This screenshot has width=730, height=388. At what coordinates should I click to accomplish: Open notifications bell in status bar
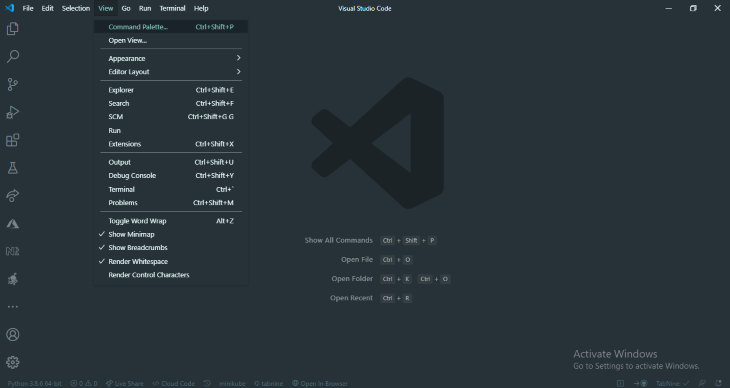[x=718, y=383]
